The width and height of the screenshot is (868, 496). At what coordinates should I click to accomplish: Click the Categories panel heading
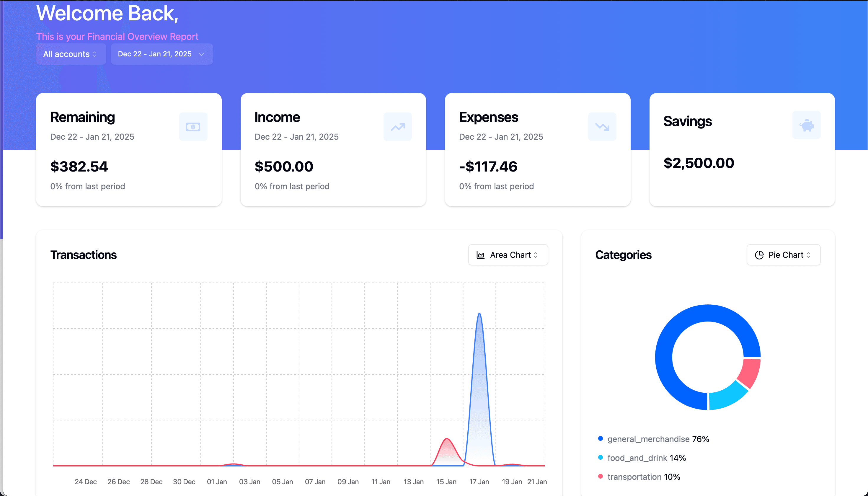point(624,254)
